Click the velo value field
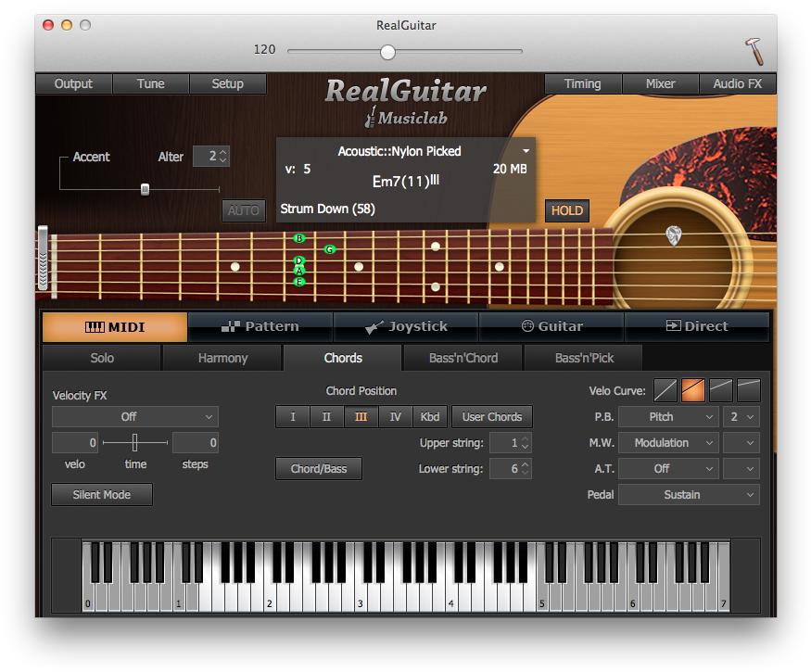 point(75,443)
